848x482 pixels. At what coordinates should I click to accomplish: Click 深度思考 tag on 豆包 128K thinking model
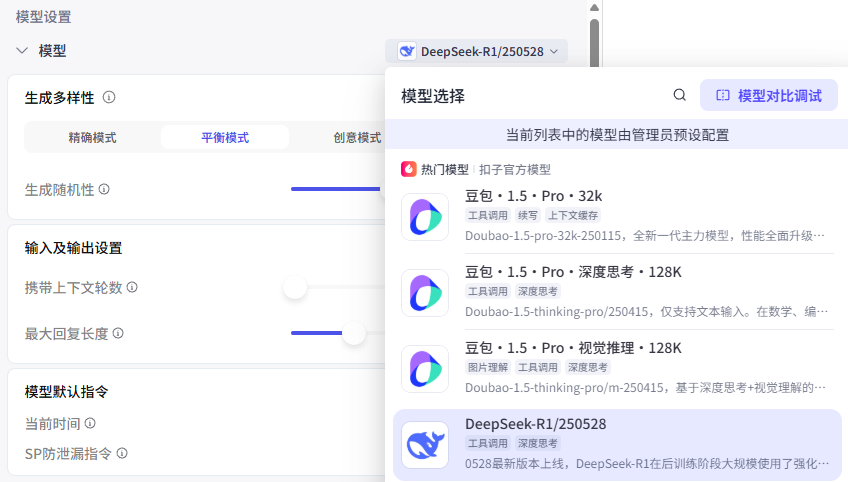pyautogui.click(x=538, y=291)
